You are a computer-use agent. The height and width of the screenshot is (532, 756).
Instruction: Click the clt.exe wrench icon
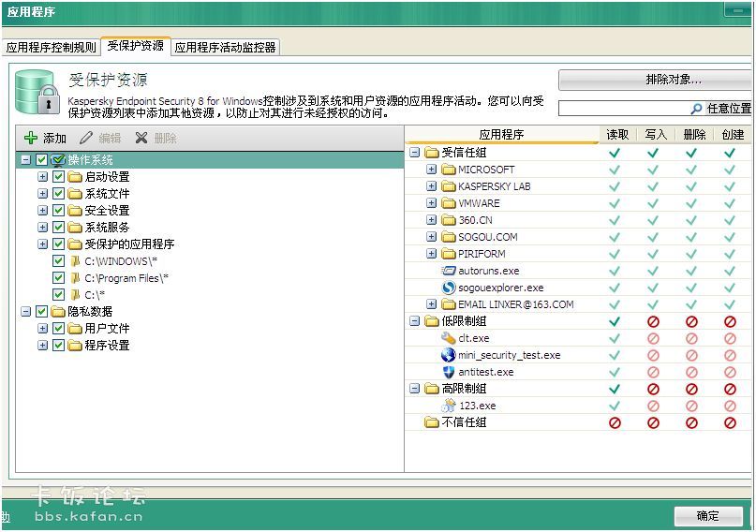pos(449,338)
